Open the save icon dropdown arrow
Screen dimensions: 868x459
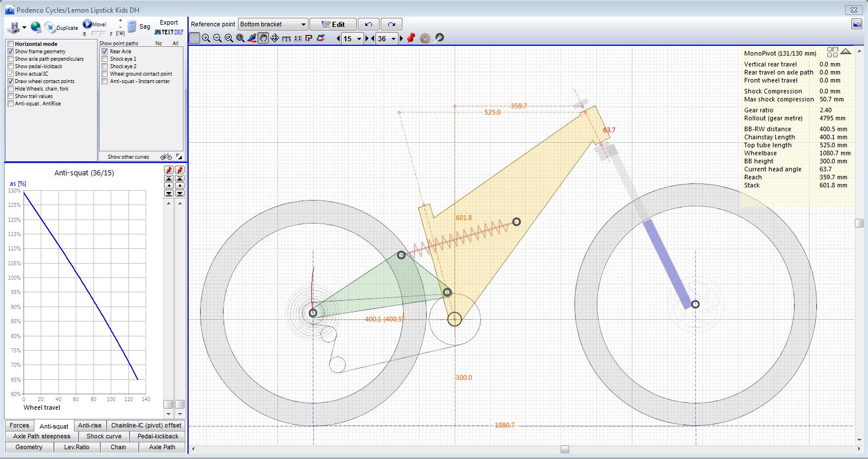(x=24, y=28)
